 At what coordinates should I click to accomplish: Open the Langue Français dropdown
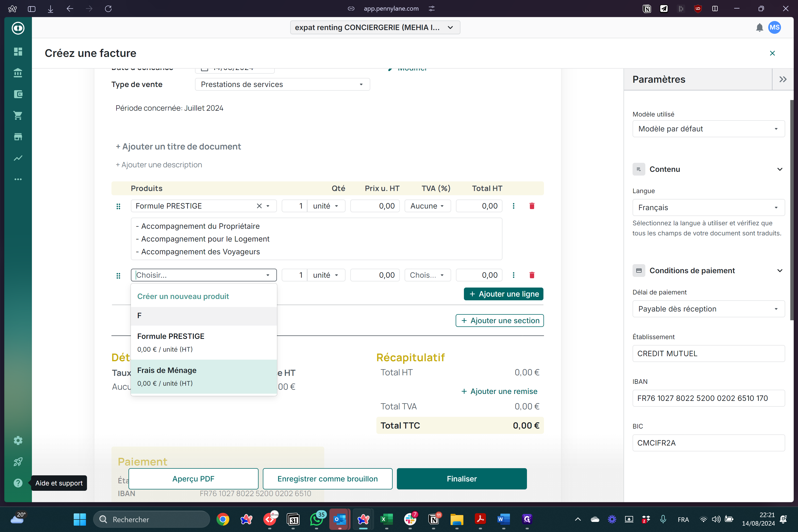point(708,208)
